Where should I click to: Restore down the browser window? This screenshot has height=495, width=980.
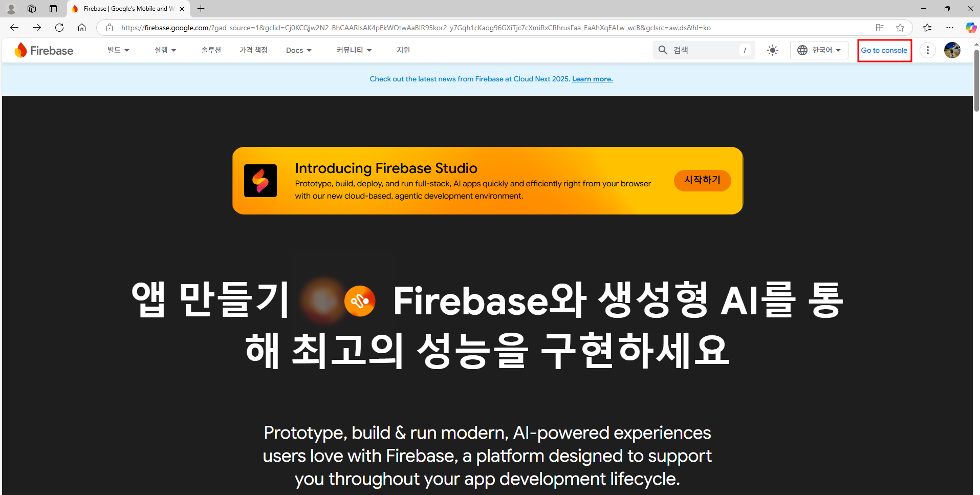pyautogui.click(x=947, y=9)
